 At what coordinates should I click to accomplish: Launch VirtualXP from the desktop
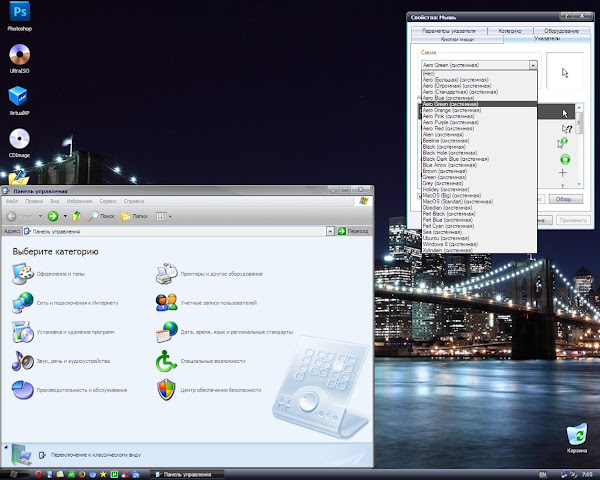coord(18,97)
